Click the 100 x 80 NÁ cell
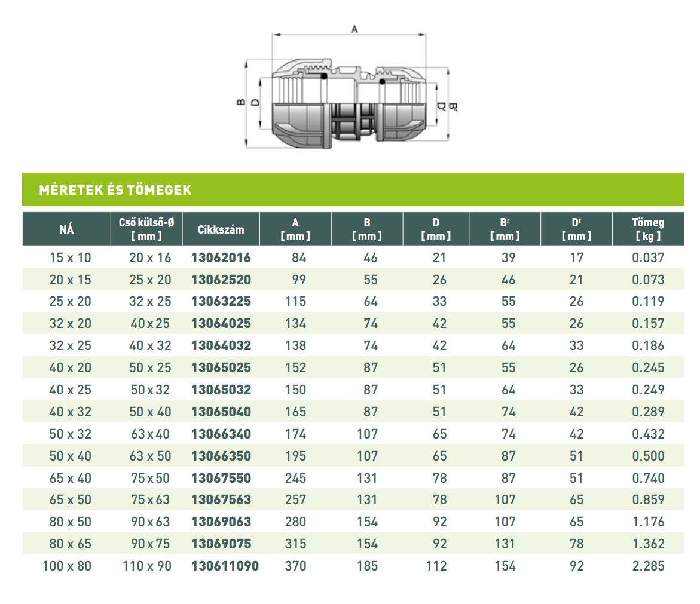 (x=67, y=566)
